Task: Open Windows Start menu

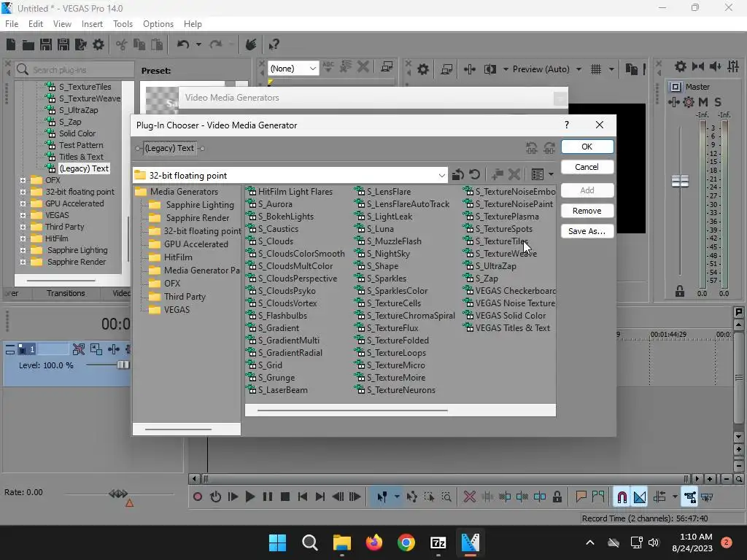Action: tap(277, 542)
